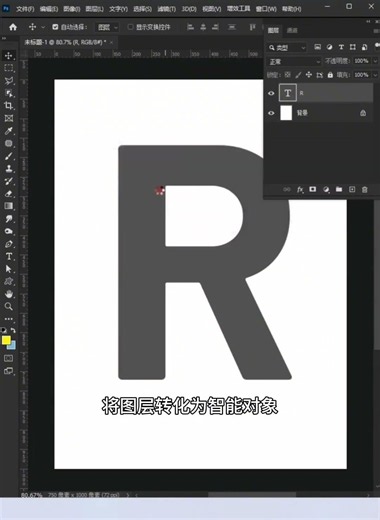Open the 正常 blend mode dropdown

point(294,61)
